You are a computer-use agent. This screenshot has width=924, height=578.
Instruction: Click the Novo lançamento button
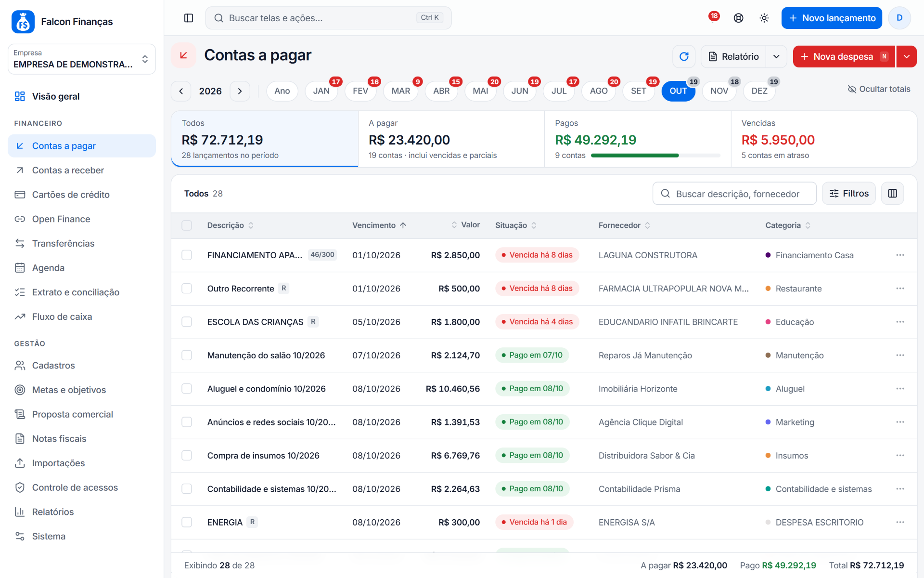pos(832,18)
